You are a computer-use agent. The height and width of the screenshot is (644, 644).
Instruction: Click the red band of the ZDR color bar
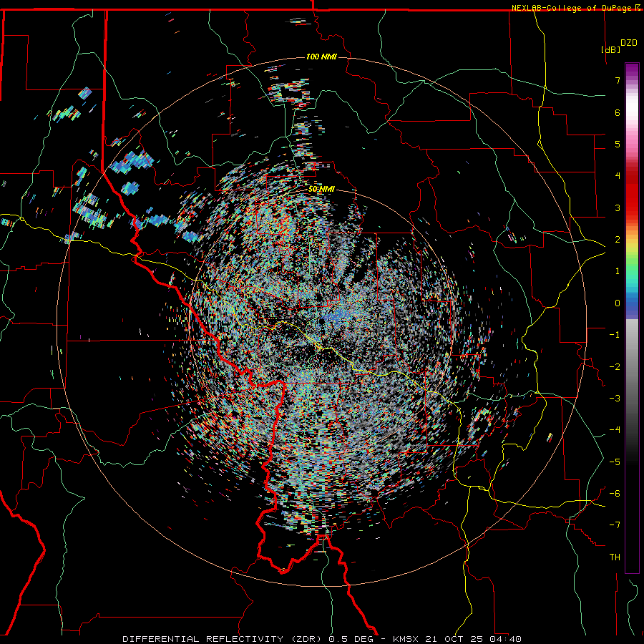click(x=632, y=197)
